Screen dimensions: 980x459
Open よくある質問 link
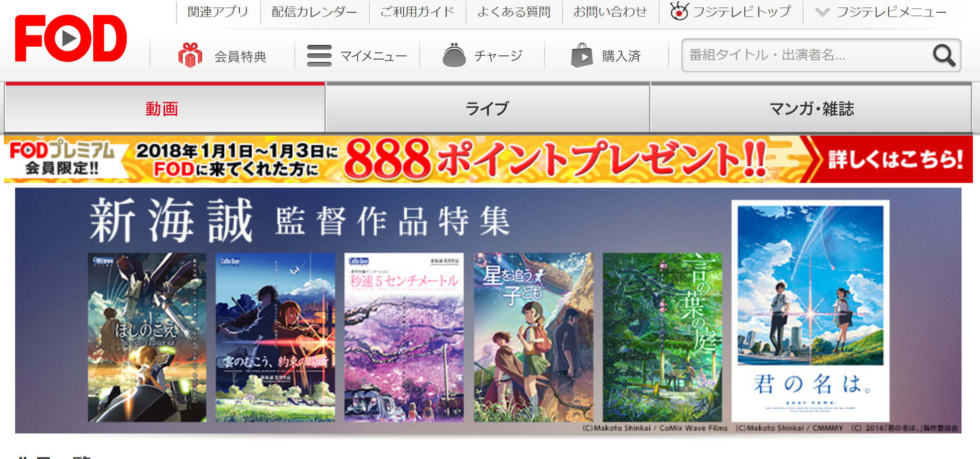(x=514, y=12)
